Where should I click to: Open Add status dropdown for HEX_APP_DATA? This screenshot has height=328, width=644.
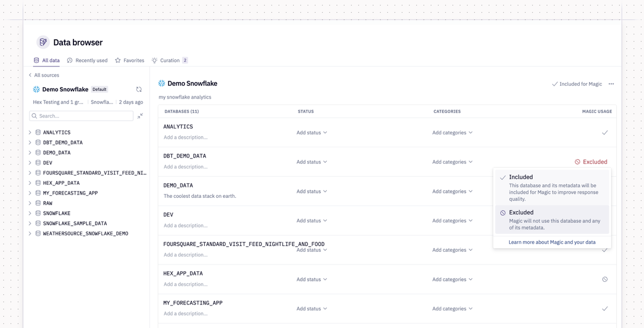[312, 279]
